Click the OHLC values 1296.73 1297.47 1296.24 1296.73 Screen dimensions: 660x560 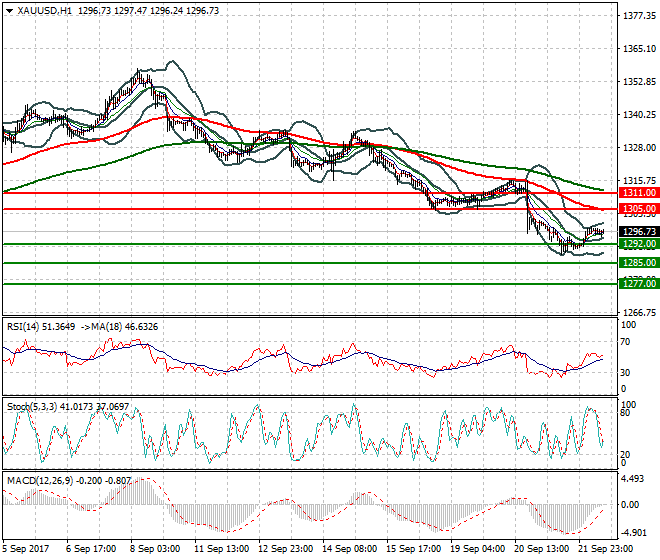pos(149,11)
